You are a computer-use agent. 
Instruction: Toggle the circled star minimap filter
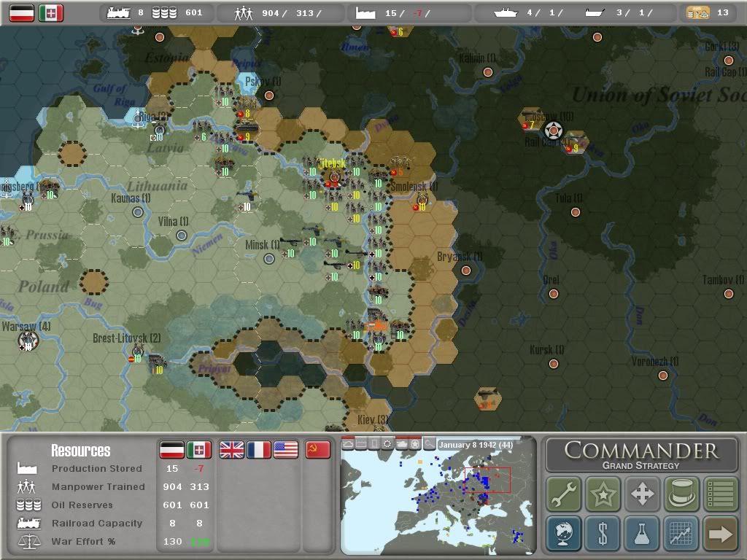click(415, 443)
